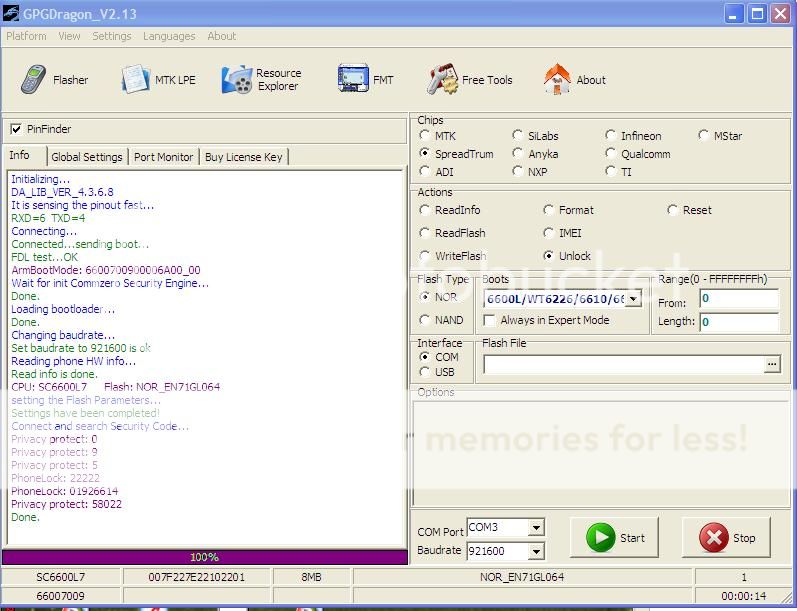The image size is (797, 611).
Task: Select the NXP chip option
Action: (x=517, y=171)
